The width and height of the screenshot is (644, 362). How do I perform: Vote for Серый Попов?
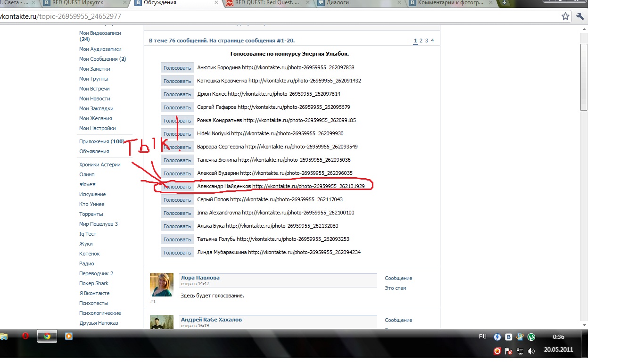[177, 200]
